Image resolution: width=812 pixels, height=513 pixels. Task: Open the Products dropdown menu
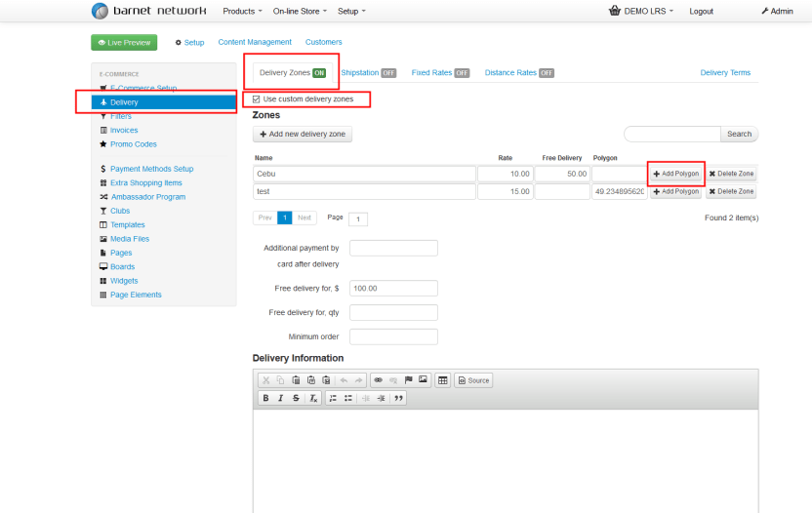pos(242,12)
